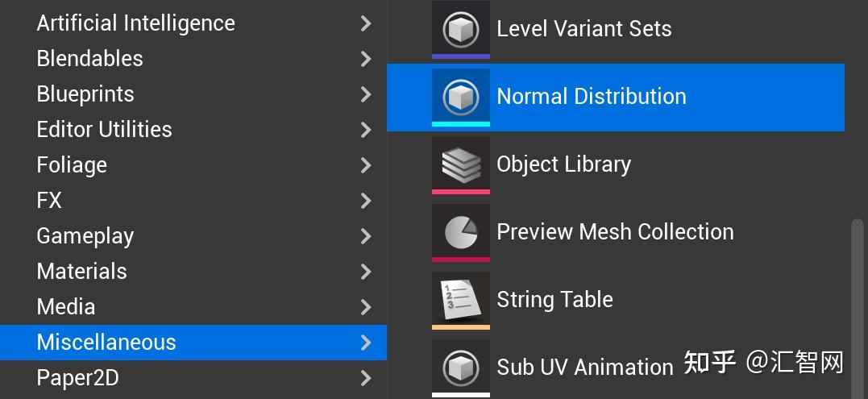Click the Level Variant Sets cube icon
The width and height of the screenshot is (868, 399).
460,29
